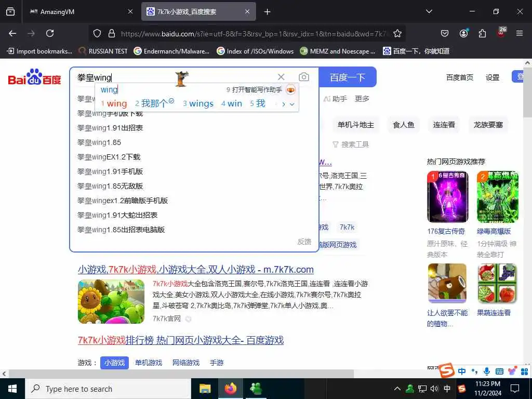
Task: Click the 搜索工具 search tools button
Action: (x=351, y=144)
